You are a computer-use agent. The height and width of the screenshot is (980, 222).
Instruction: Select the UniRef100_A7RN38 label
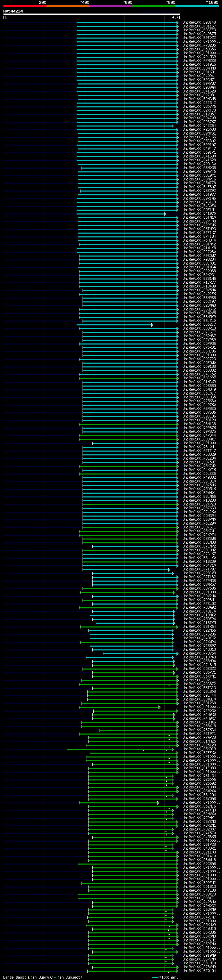[199, 581]
